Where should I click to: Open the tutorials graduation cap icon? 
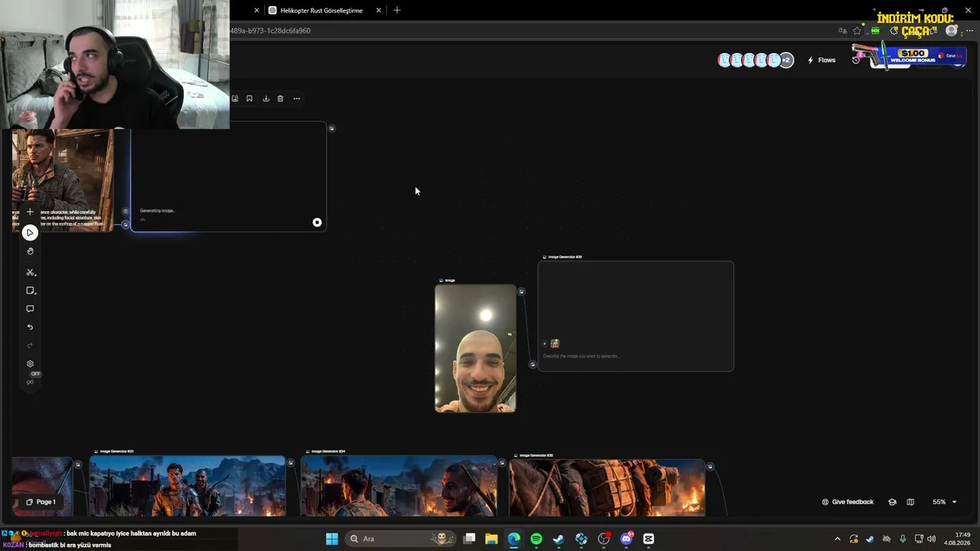[892, 502]
